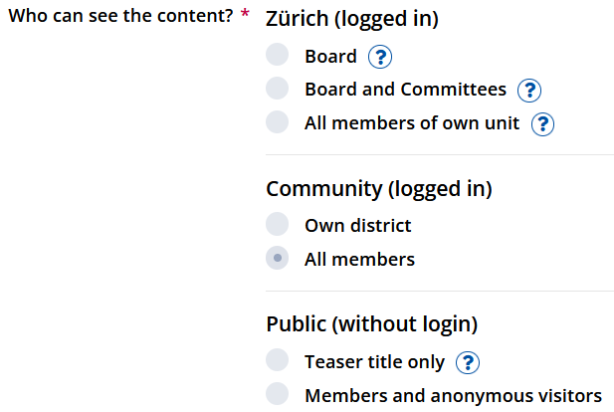Image resolution: width=614 pixels, height=412 pixels.
Task: Click the selected All members radio button
Action: 277,259
